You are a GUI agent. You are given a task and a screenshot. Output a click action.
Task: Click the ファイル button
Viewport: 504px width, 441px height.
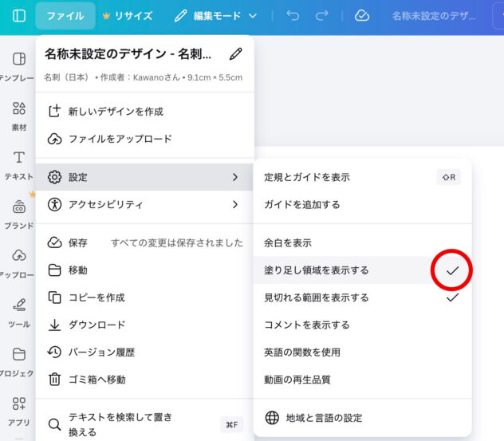65,16
